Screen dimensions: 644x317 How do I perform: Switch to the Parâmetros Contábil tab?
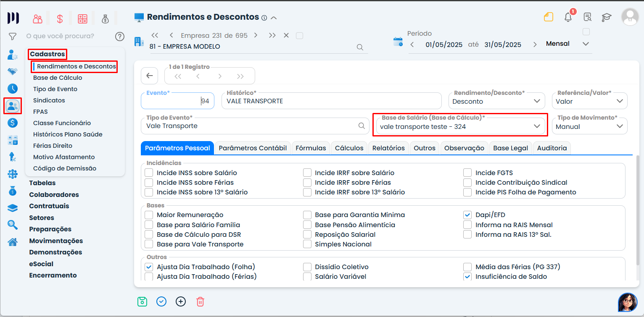coord(253,148)
